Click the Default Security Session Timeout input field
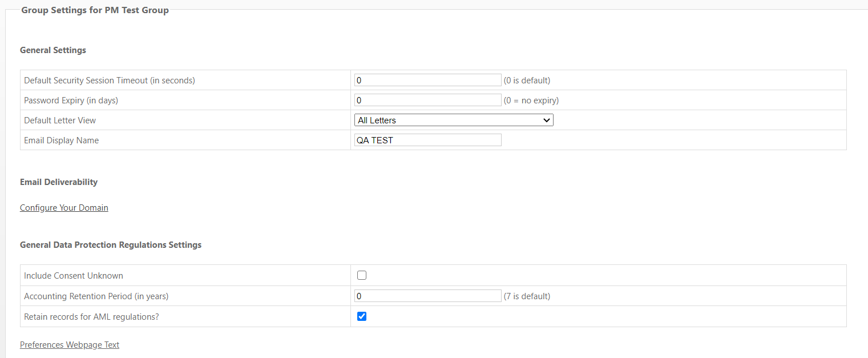 (428, 80)
